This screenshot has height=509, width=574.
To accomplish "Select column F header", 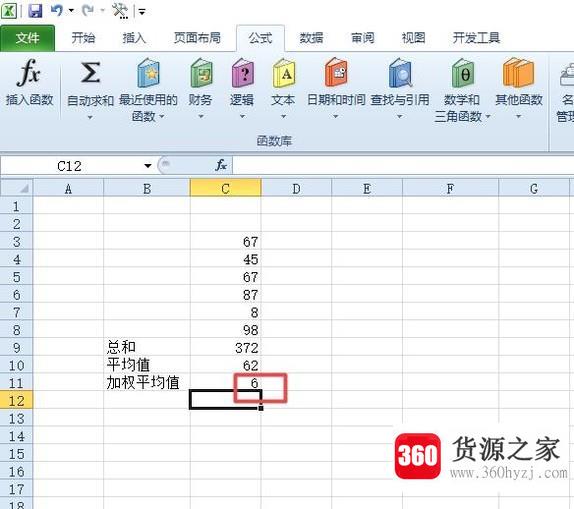I will click(450, 189).
